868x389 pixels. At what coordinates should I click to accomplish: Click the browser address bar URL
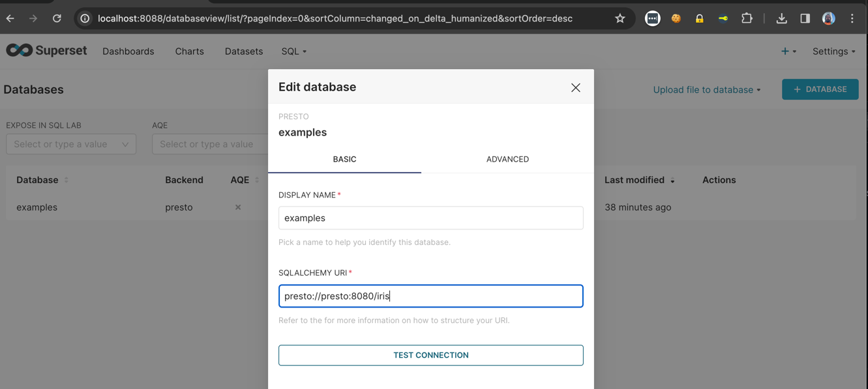335,19
